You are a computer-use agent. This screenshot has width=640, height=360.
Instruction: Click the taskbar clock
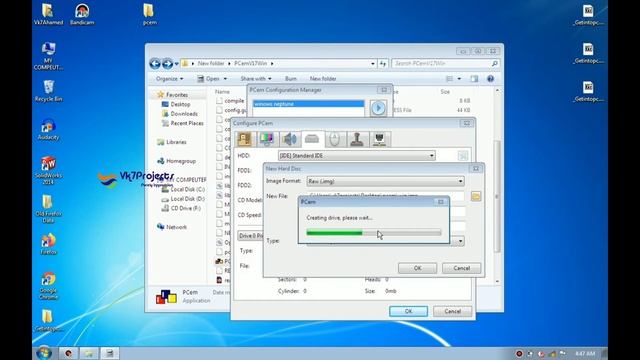tap(584, 353)
